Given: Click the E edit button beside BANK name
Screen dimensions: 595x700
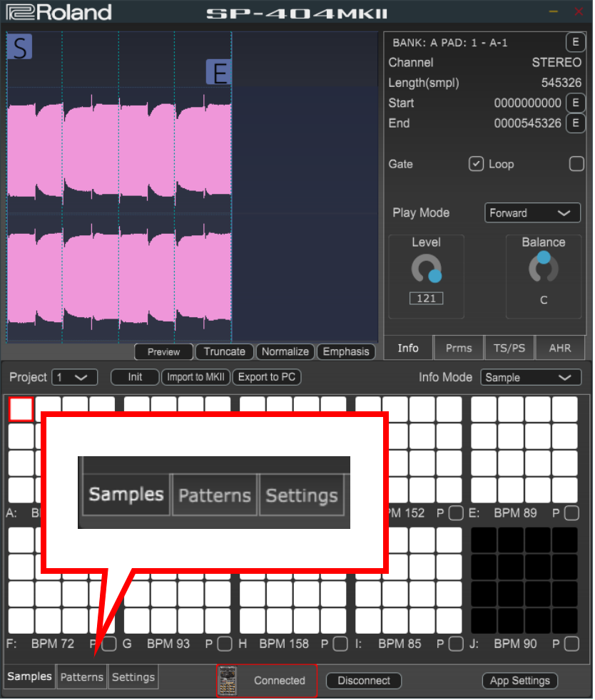Looking at the screenshot, I should pyautogui.click(x=576, y=42).
